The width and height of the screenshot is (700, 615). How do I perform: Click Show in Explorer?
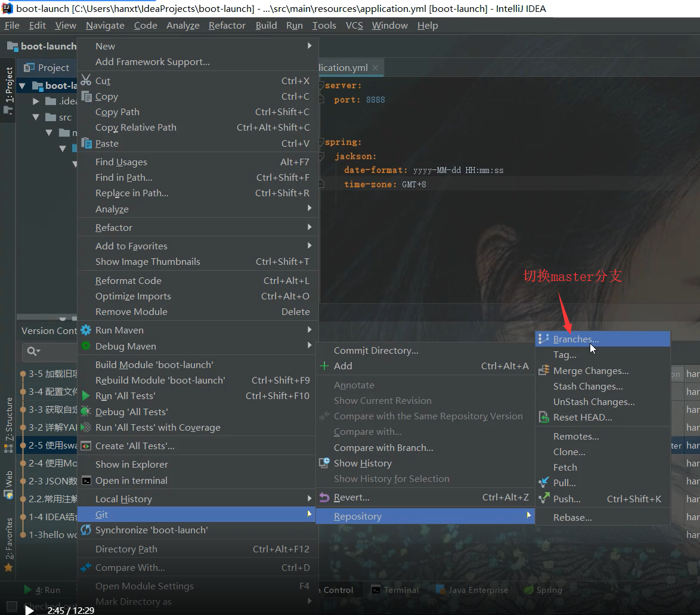[198, 465]
